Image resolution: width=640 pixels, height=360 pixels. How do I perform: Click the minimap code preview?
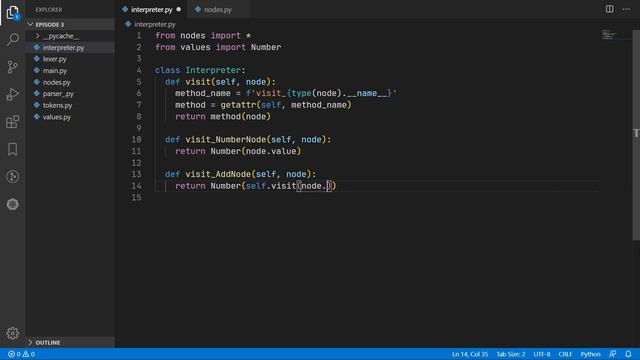[x=609, y=35]
